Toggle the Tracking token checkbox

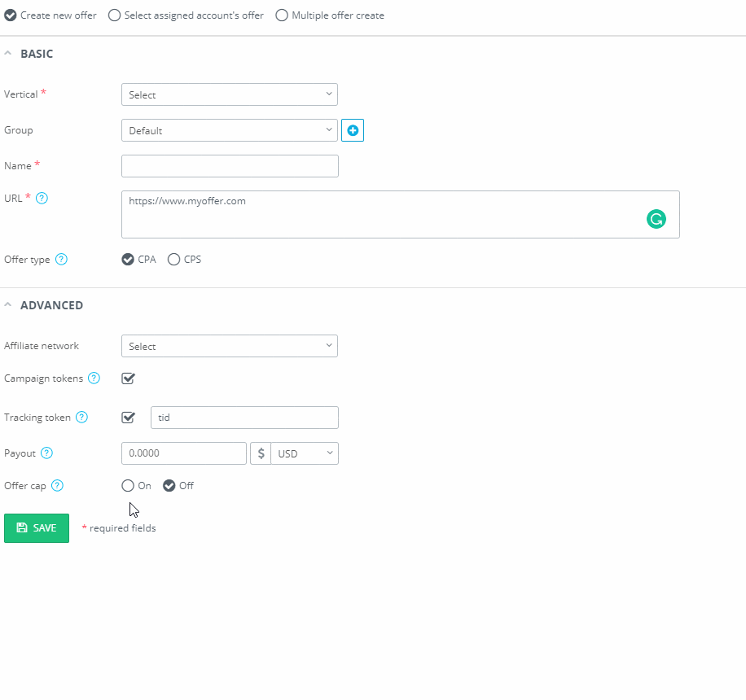click(128, 418)
